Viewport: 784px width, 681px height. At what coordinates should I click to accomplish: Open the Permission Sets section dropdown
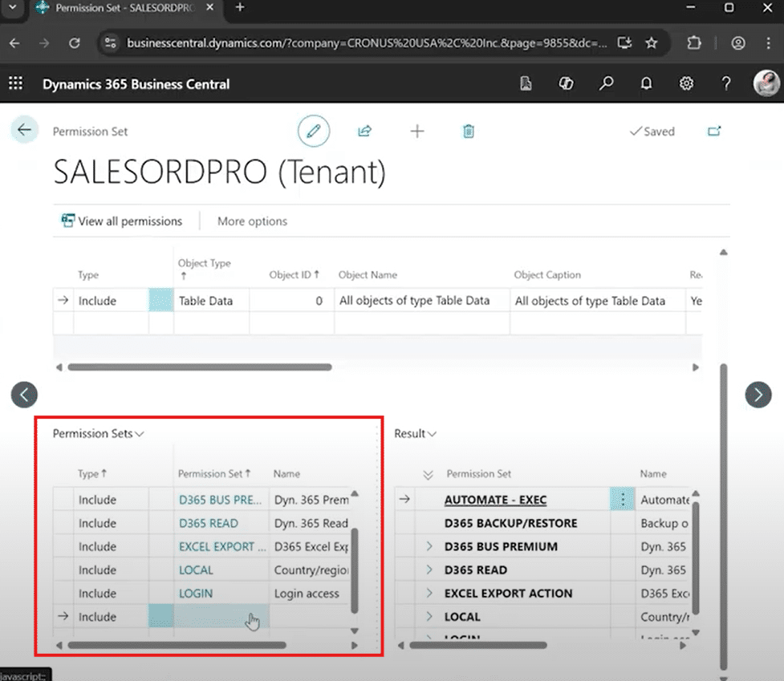click(x=98, y=433)
